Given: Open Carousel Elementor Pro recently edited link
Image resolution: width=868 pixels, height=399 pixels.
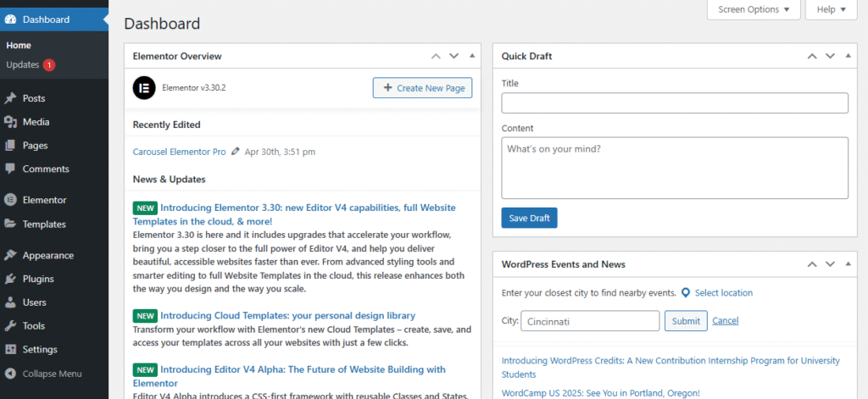Looking at the screenshot, I should point(180,151).
